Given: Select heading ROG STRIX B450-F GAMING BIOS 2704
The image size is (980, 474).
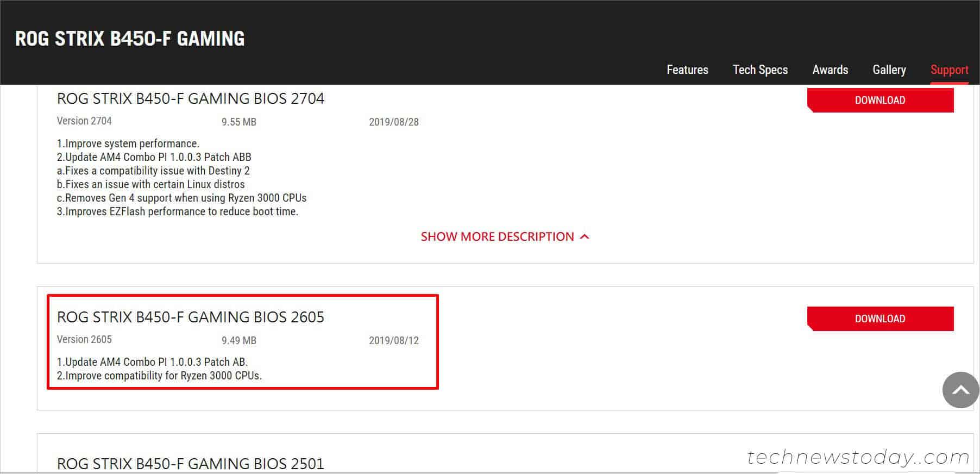Looking at the screenshot, I should [191, 98].
